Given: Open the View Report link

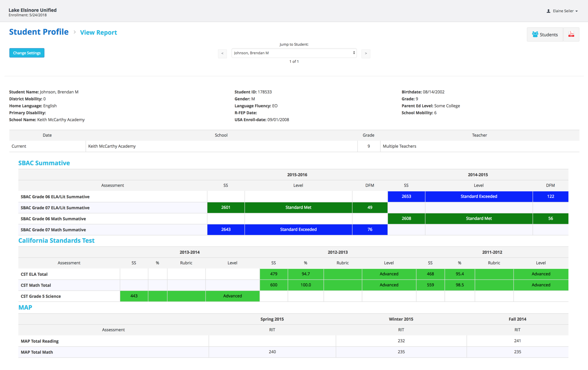Looking at the screenshot, I should point(98,32).
